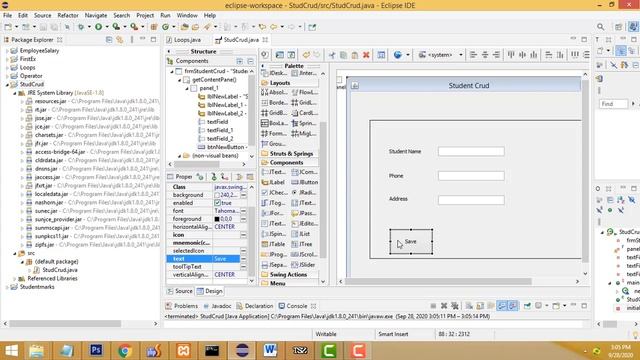Open the Struts & Springs palette category
This screenshot has height=360, width=640.
point(291,154)
